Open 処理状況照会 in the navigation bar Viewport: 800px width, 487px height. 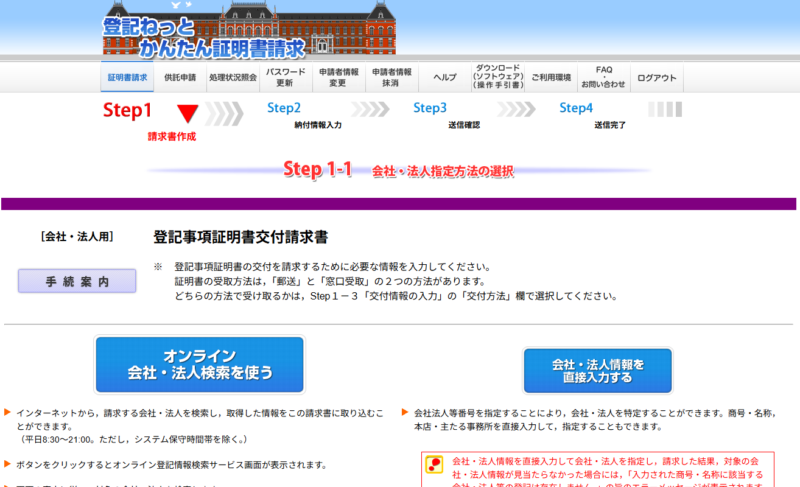(x=233, y=78)
